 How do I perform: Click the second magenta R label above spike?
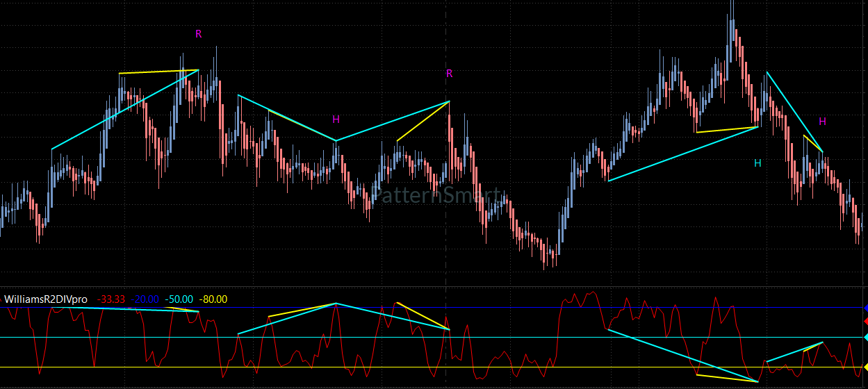pos(449,73)
